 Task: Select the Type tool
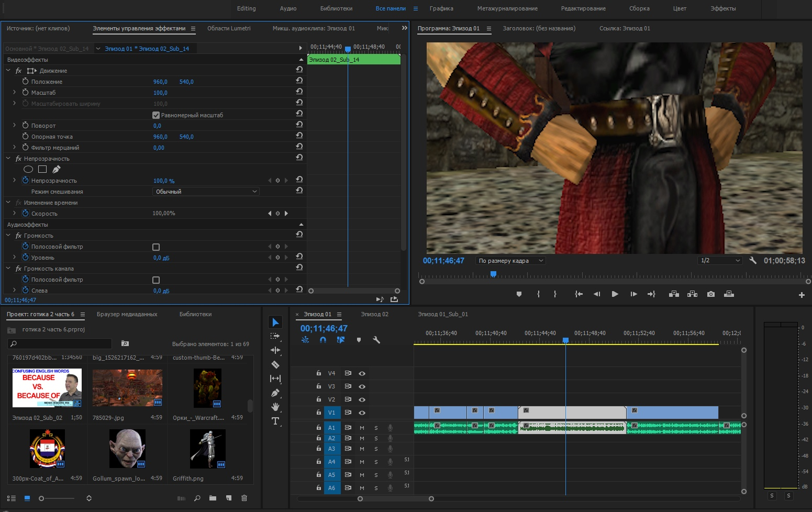275,421
